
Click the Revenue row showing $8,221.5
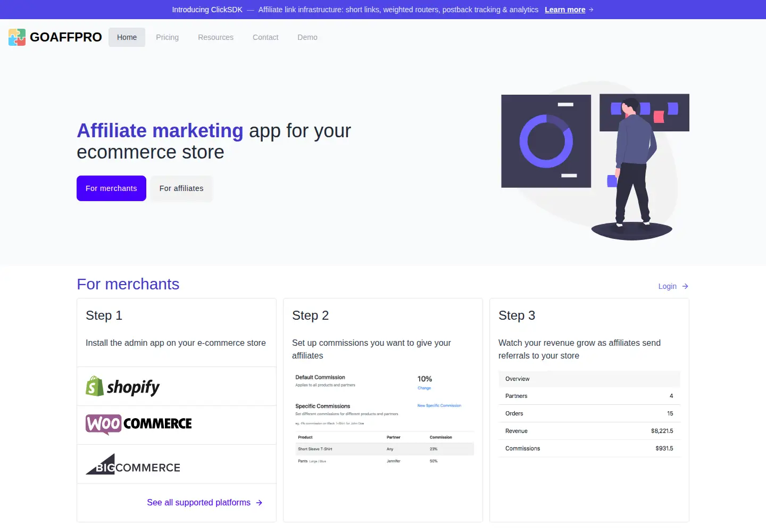pos(589,431)
